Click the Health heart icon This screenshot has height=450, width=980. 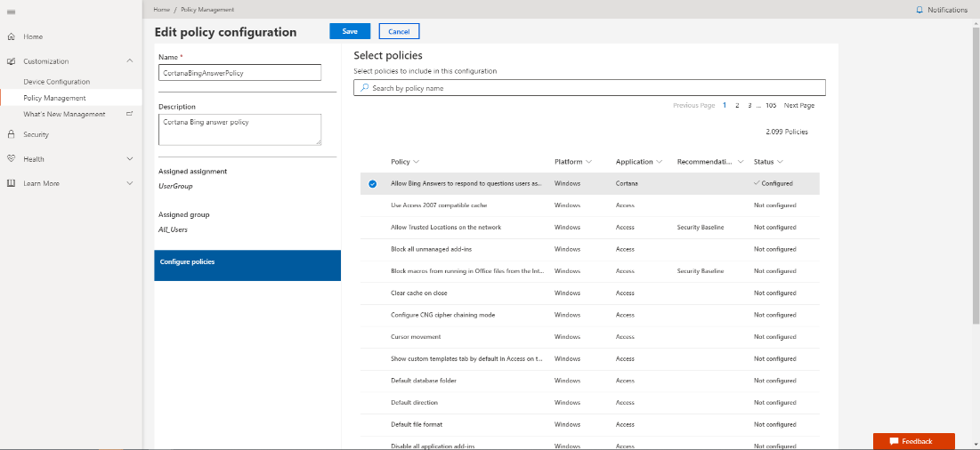click(x=11, y=159)
